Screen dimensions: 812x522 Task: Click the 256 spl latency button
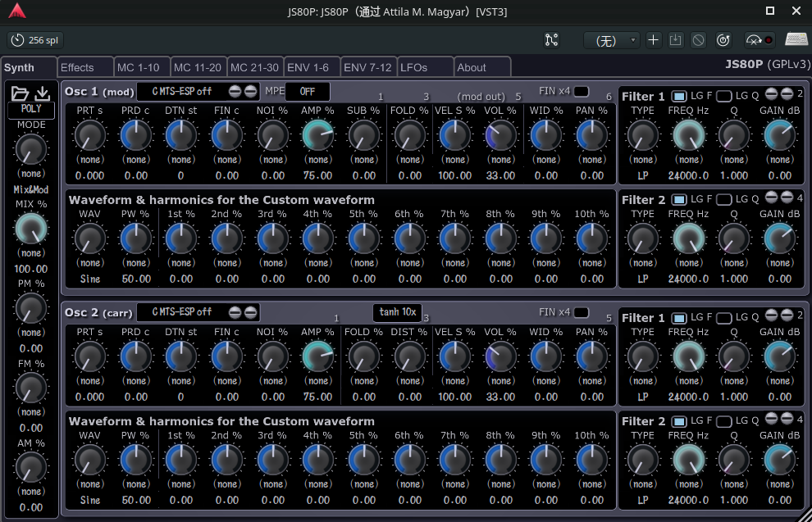point(35,40)
